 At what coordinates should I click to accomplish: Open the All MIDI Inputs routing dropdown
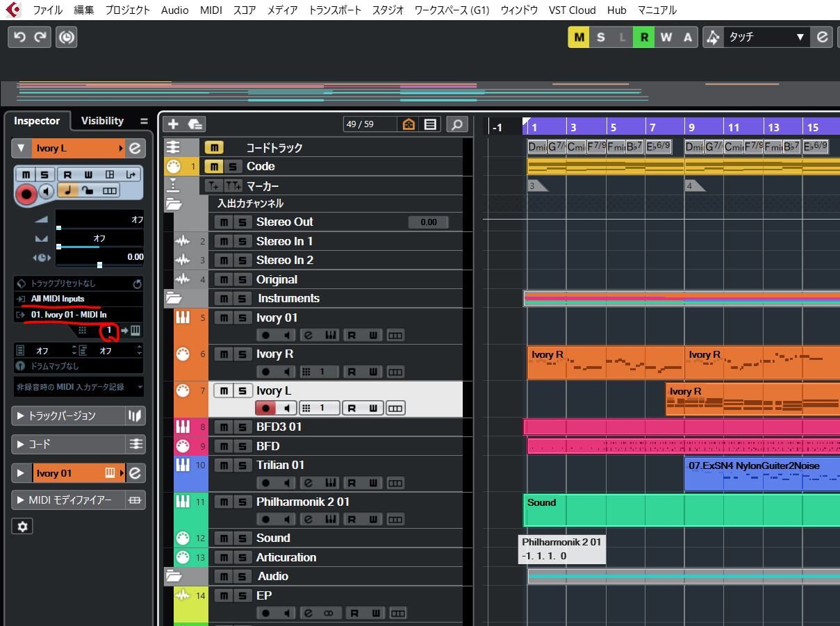[79, 299]
